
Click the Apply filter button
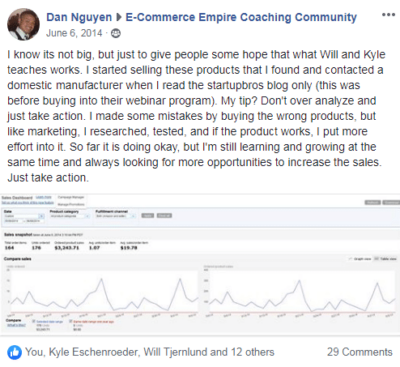(x=148, y=216)
